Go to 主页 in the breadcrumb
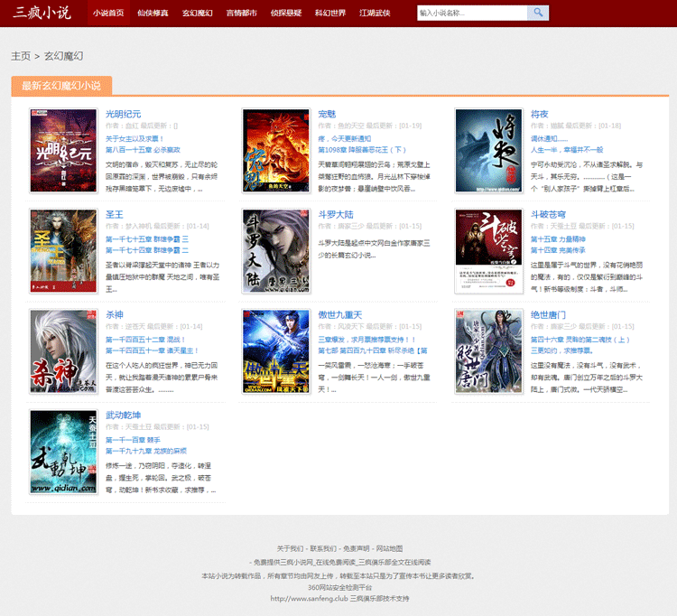The width and height of the screenshot is (677, 616). coord(21,56)
